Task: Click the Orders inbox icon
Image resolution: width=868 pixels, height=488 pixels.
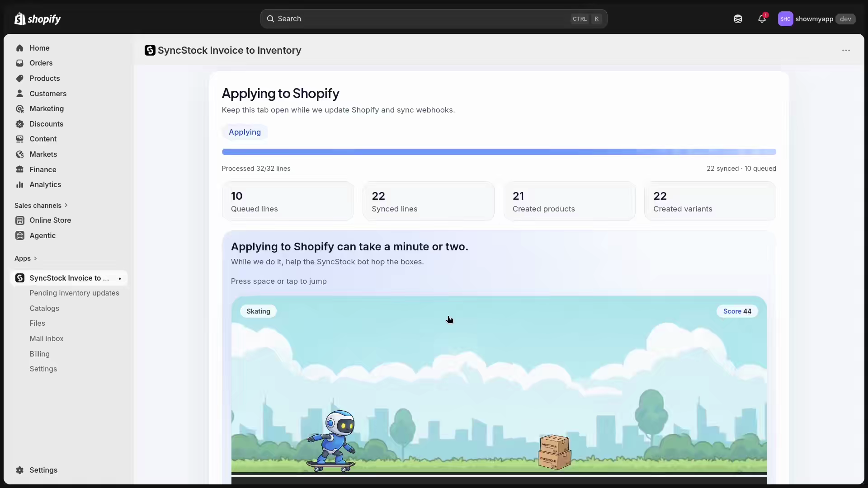Action: click(20, 63)
